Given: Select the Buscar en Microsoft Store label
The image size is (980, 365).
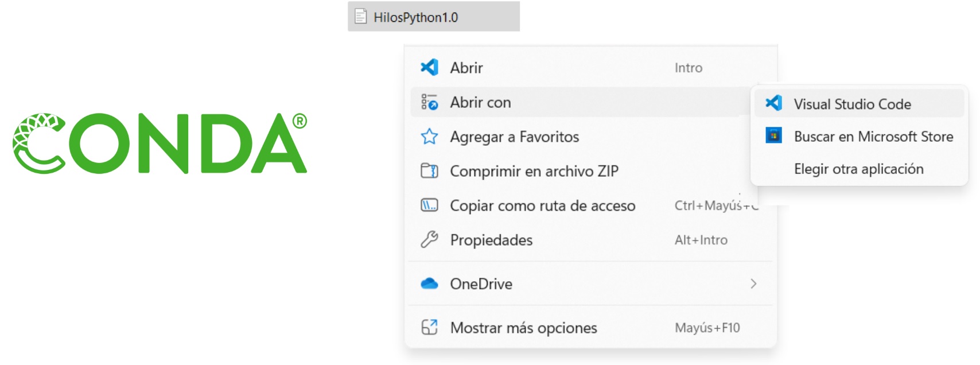Looking at the screenshot, I should pyautogui.click(x=873, y=137).
